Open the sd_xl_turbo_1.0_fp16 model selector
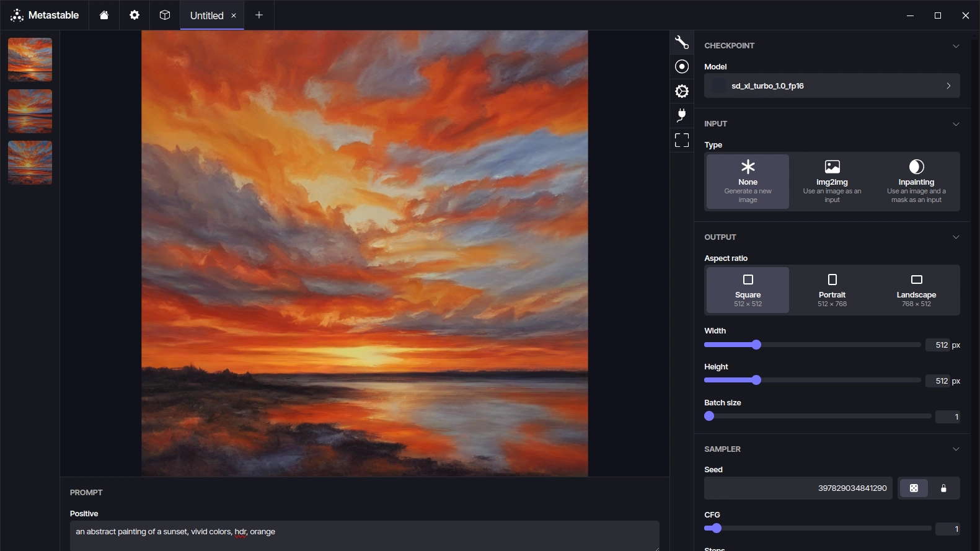980x551 pixels. tap(832, 86)
